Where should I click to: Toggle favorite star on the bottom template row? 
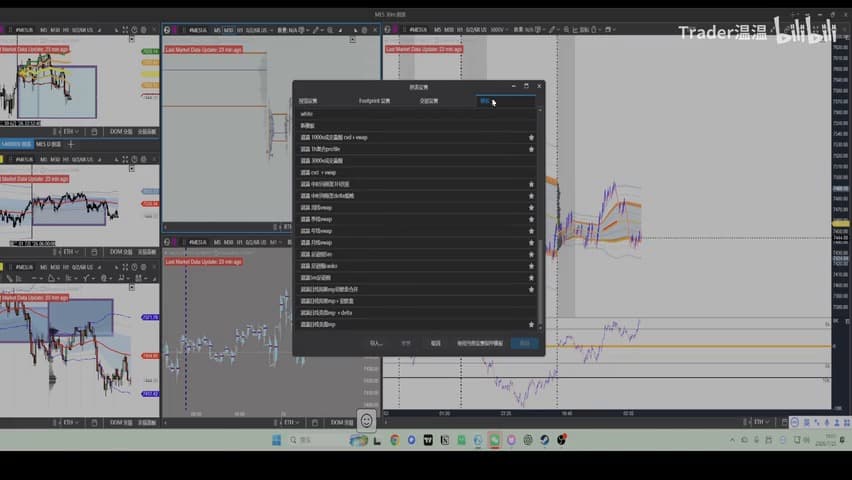(x=531, y=325)
